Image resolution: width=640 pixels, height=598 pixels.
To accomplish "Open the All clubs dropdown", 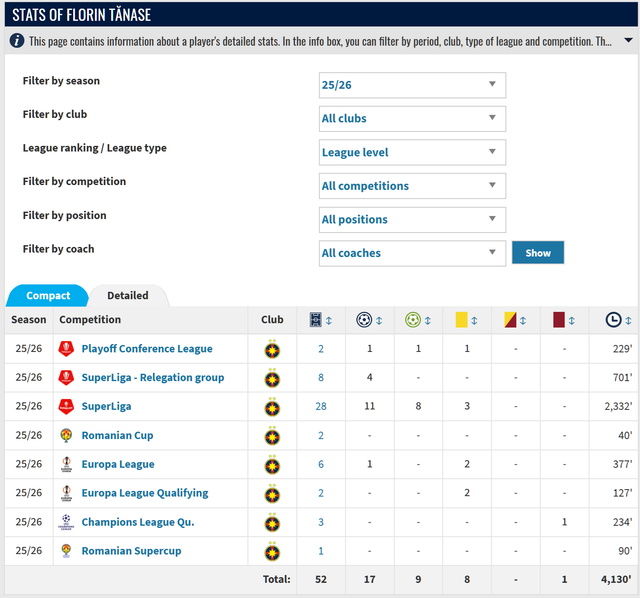I will (412, 119).
